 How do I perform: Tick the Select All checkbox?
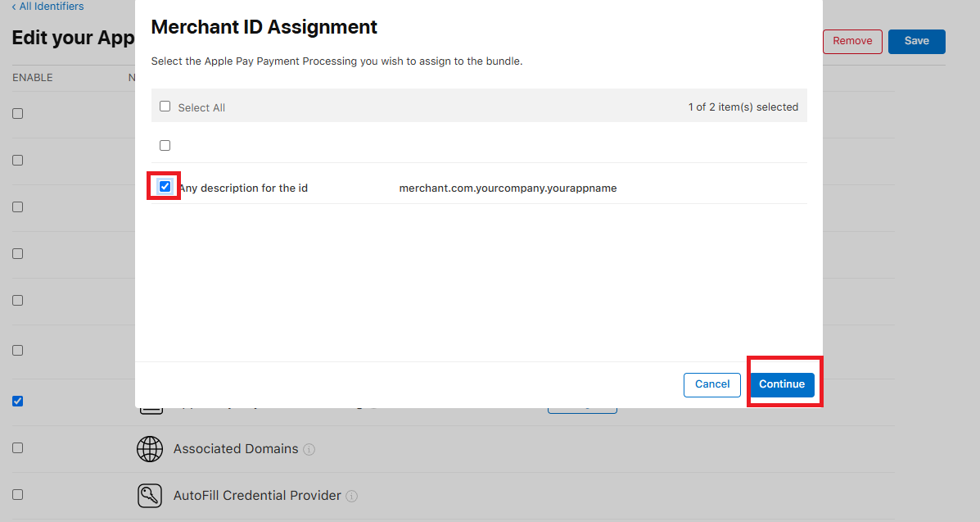[165, 107]
